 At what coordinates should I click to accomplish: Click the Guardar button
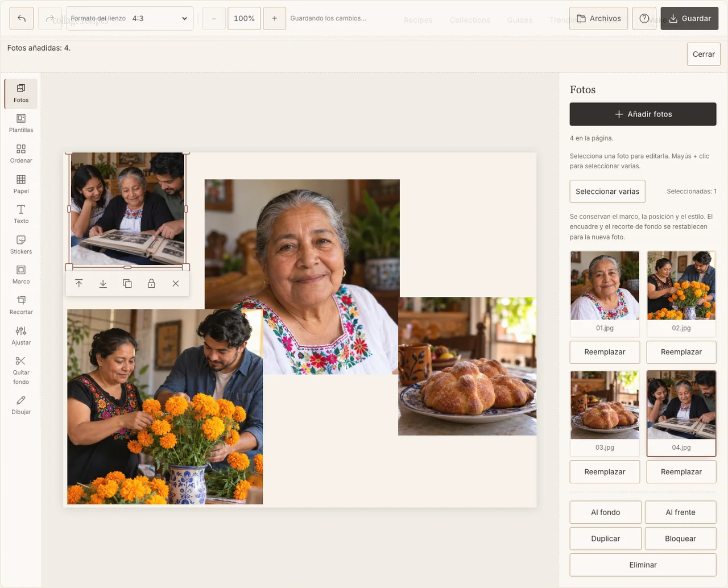pyautogui.click(x=689, y=18)
